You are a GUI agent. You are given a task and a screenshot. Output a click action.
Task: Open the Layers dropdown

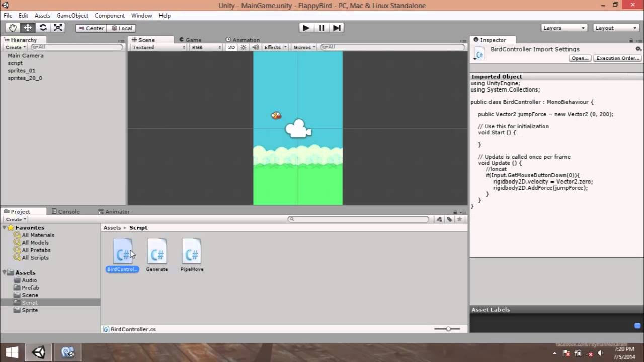pyautogui.click(x=564, y=28)
